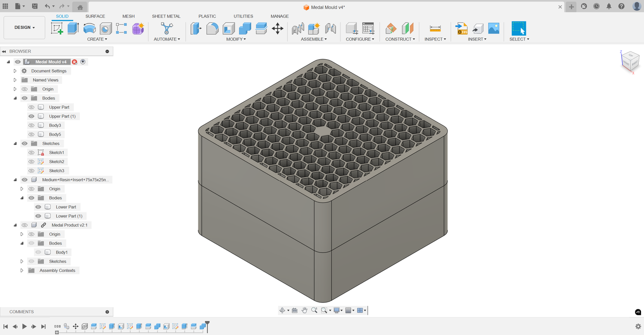Image resolution: width=644 pixels, height=335 pixels.
Task: Click the Save disk icon
Action: pyautogui.click(x=35, y=6)
